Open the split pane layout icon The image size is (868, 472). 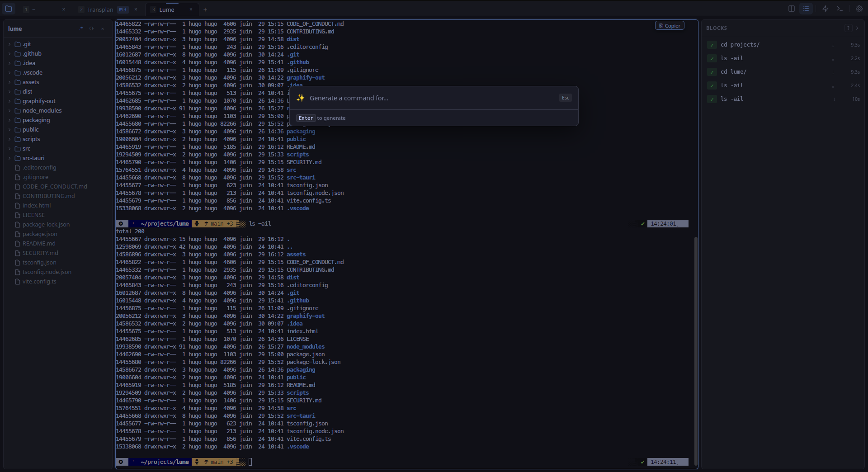(792, 9)
